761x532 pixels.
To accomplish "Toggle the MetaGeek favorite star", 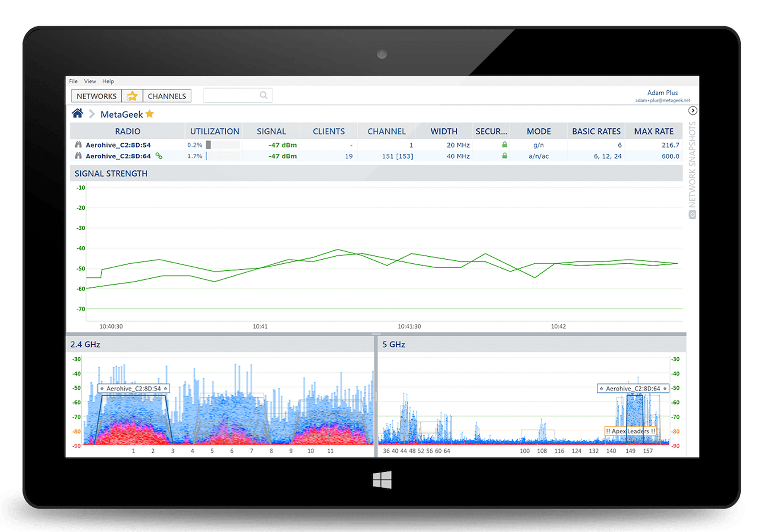I will click(x=150, y=114).
